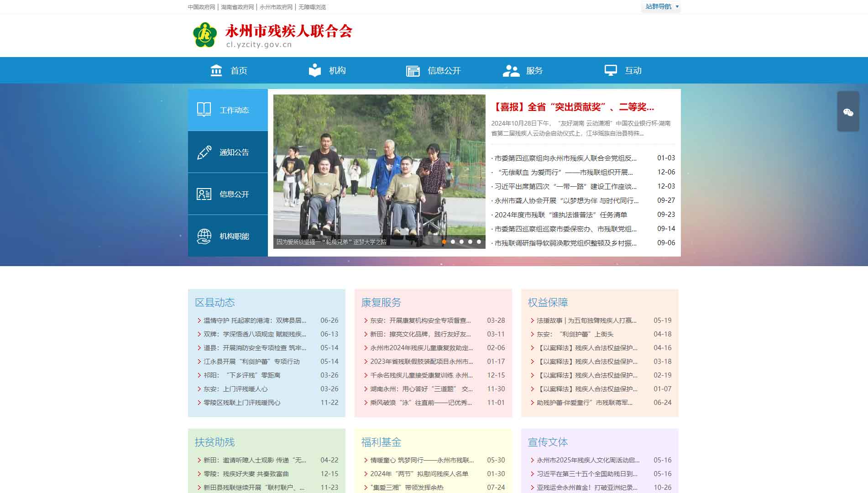Viewport: 868px width, 493px height.
Task: Click the 首页 home building icon
Action: pos(216,70)
